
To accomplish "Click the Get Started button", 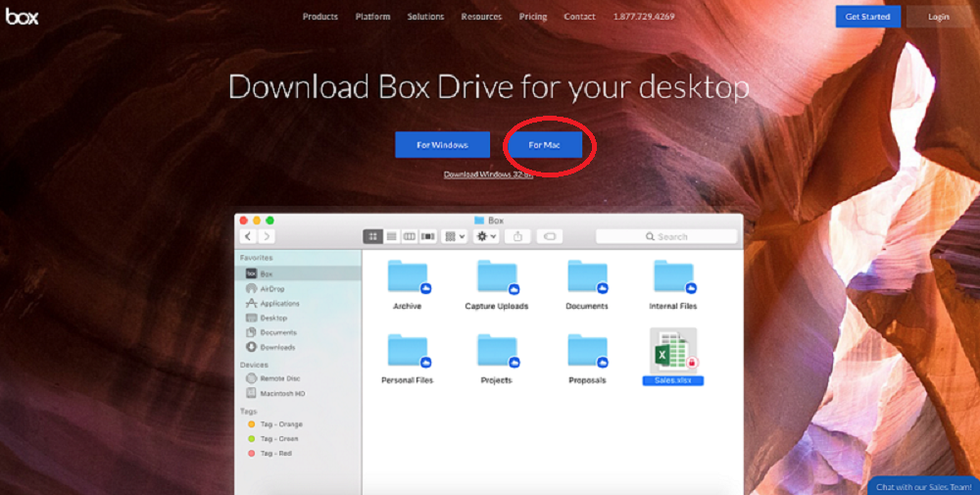I will [x=867, y=17].
